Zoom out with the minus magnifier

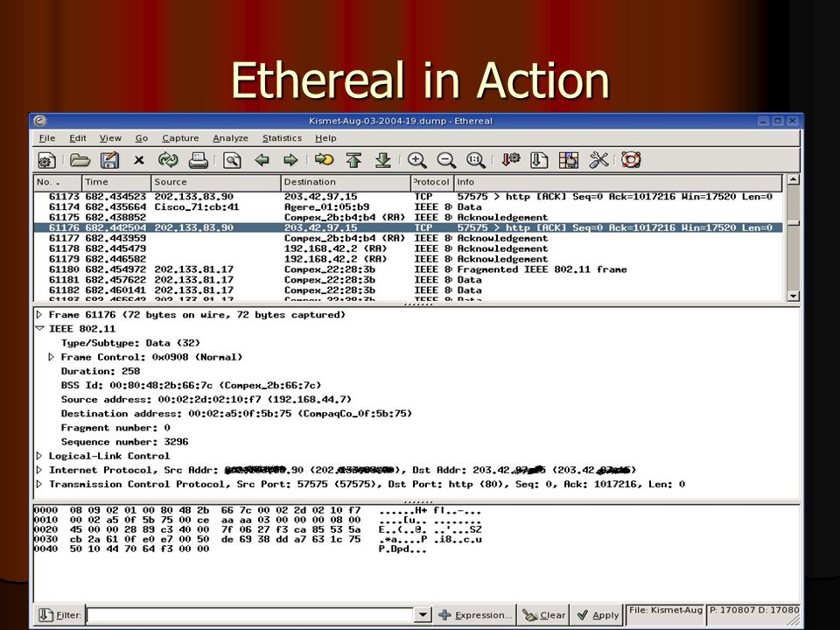pyautogui.click(x=446, y=160)
